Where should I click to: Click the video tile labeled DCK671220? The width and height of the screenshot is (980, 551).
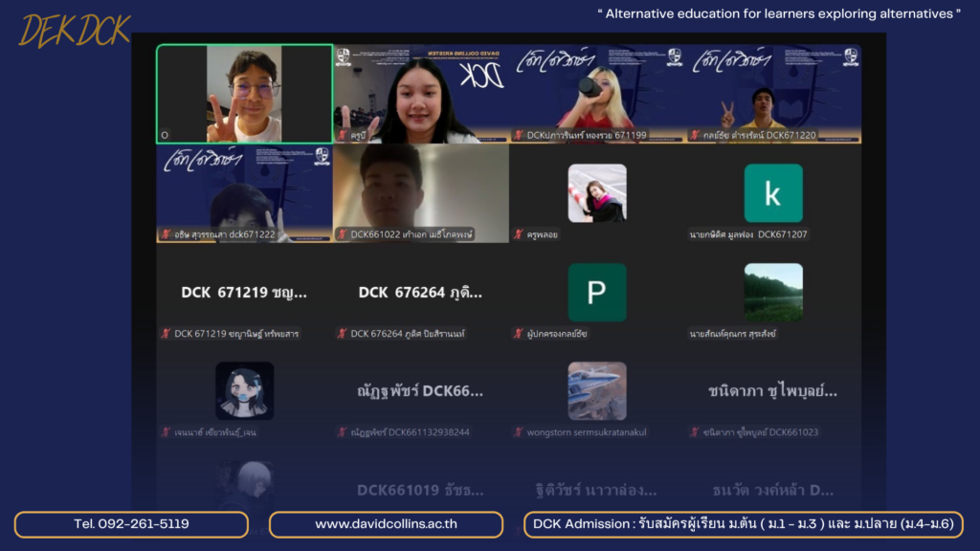pyautogui.click(x=773, y=94)
